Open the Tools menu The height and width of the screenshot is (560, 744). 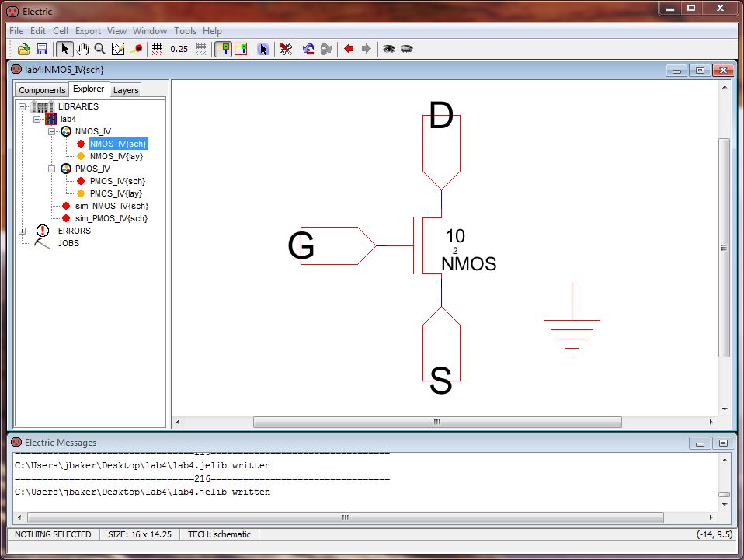click(x=185, y=31)
